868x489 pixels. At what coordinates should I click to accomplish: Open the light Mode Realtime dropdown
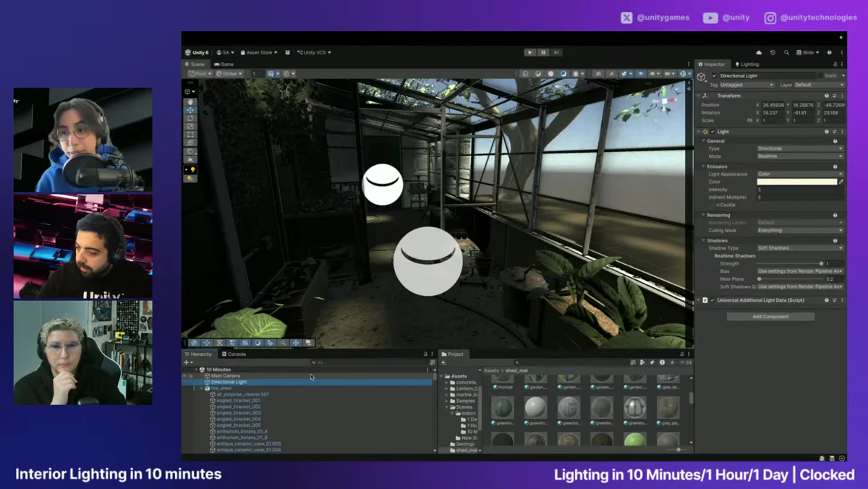[799, 156]
